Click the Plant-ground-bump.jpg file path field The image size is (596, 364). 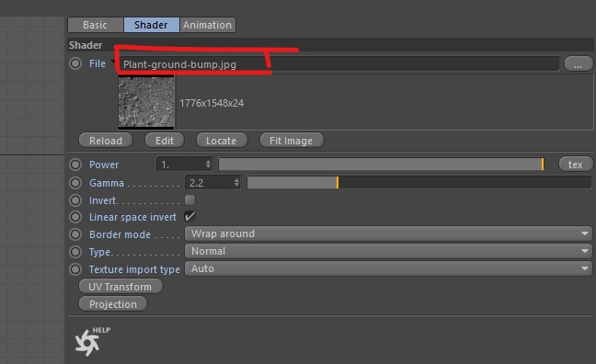coord(338,63)
